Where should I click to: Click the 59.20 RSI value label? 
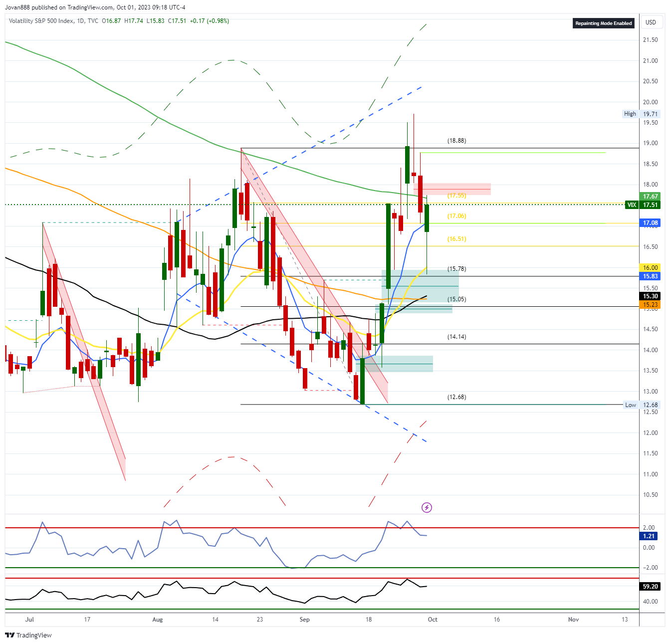650,587
